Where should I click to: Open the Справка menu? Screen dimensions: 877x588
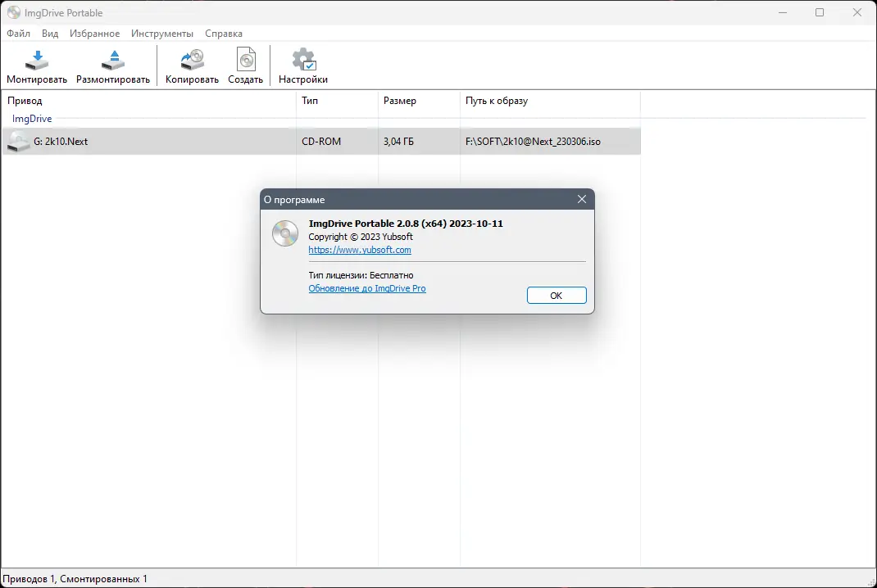point(224,34)
